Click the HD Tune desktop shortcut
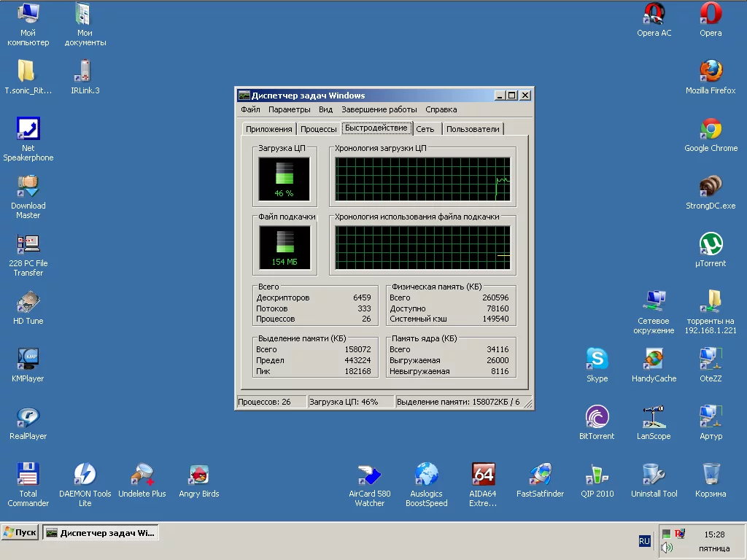The width and height of the screenshot is (747, 560). pos(28,302)
